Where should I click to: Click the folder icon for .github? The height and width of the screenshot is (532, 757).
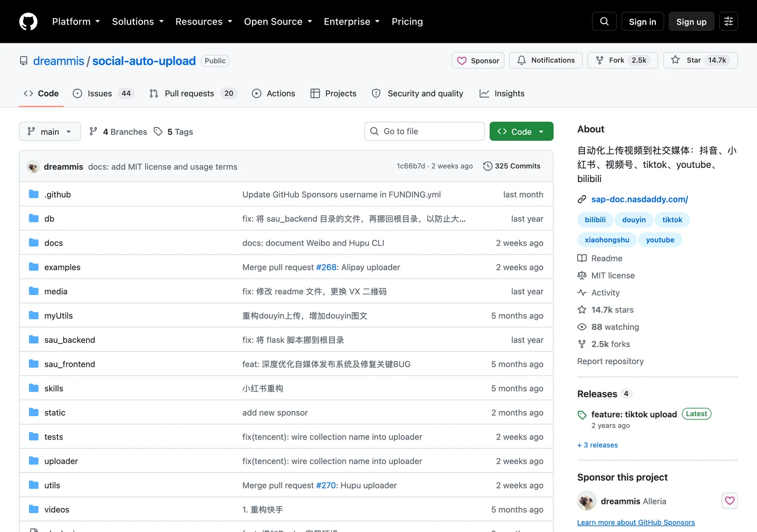click(x=34, y=194)
